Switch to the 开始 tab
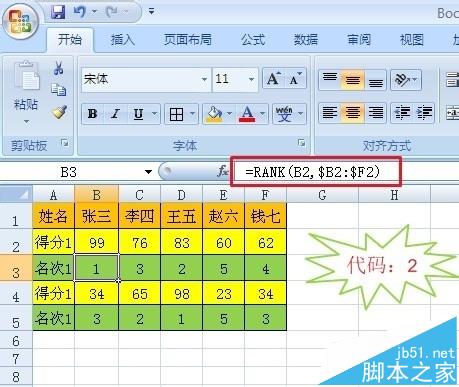Screen dimensions: 459x387 click(x=69, y=40)
